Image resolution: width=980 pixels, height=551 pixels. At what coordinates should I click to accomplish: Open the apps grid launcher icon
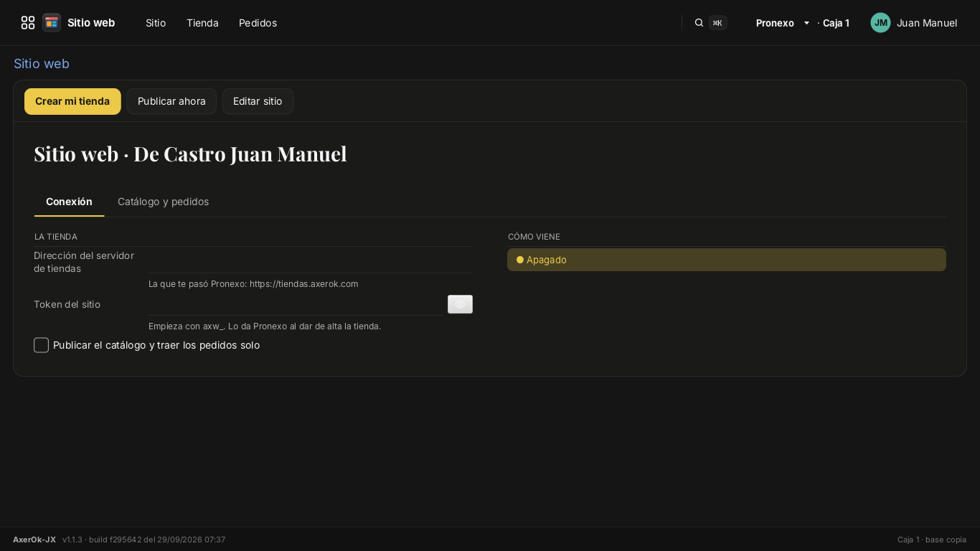pos(28,23)
